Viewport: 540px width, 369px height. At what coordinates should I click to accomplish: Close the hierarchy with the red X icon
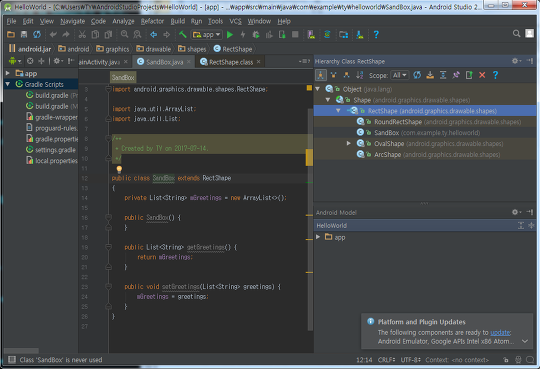coord(482,75)
